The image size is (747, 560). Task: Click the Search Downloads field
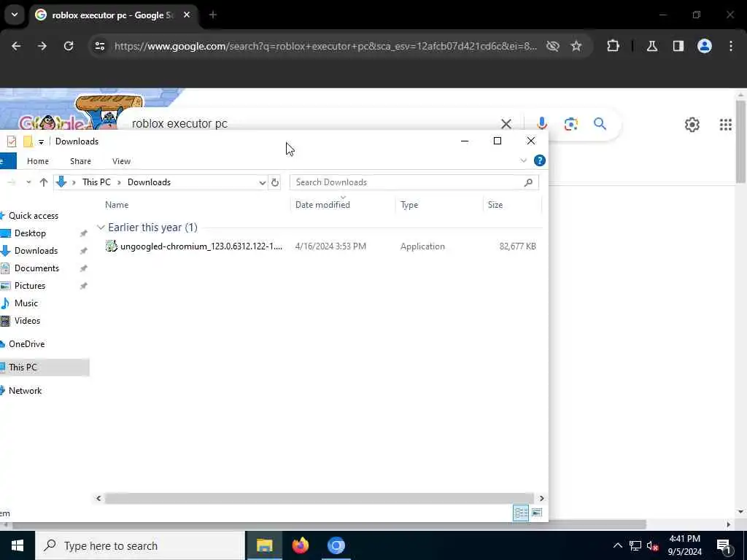pyautogui.click(x=414, y=182)
